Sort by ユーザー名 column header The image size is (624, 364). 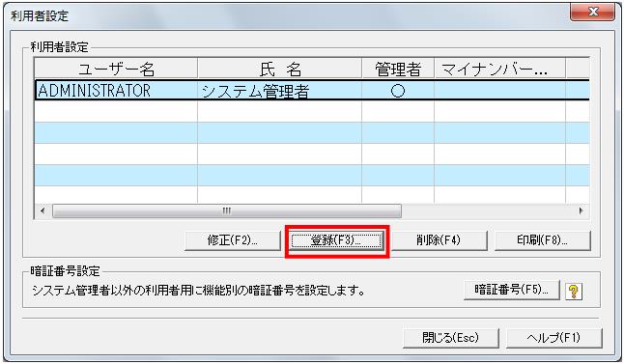[x=116, y=69]
